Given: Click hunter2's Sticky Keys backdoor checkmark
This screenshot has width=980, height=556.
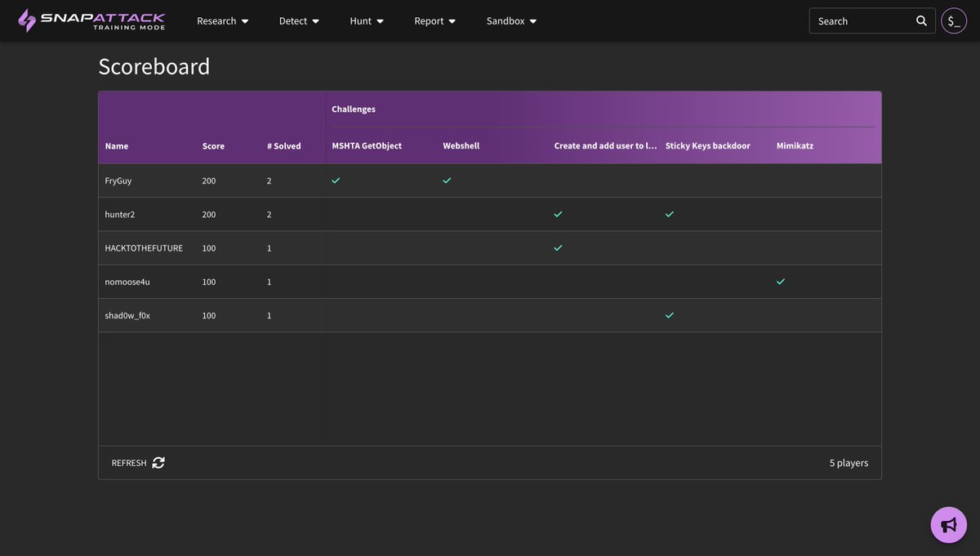Looking at the screenshot, I should 670,214.
